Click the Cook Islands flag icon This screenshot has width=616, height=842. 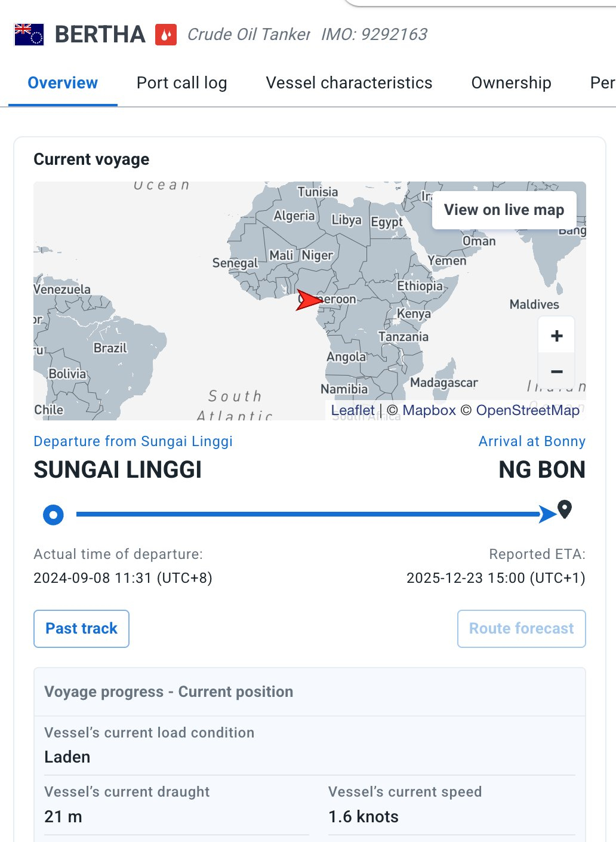(29, 35)
